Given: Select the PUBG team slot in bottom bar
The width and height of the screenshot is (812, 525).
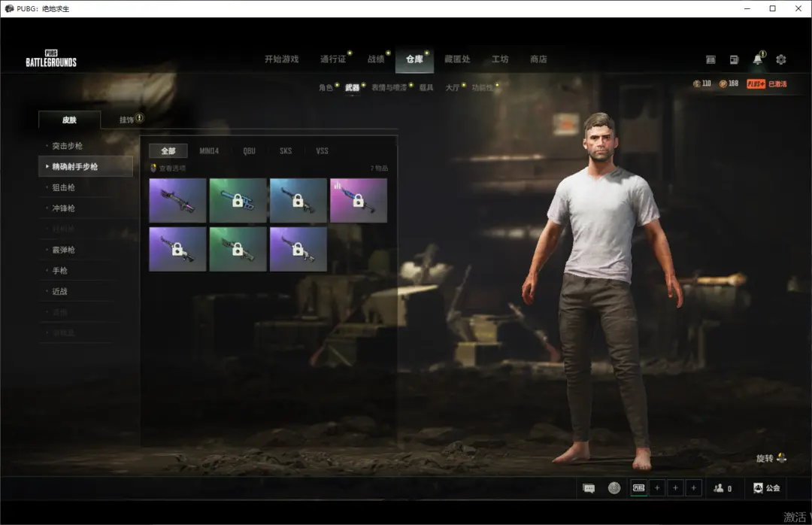Looking at the screenshot, I should click(x=639, y=488).
